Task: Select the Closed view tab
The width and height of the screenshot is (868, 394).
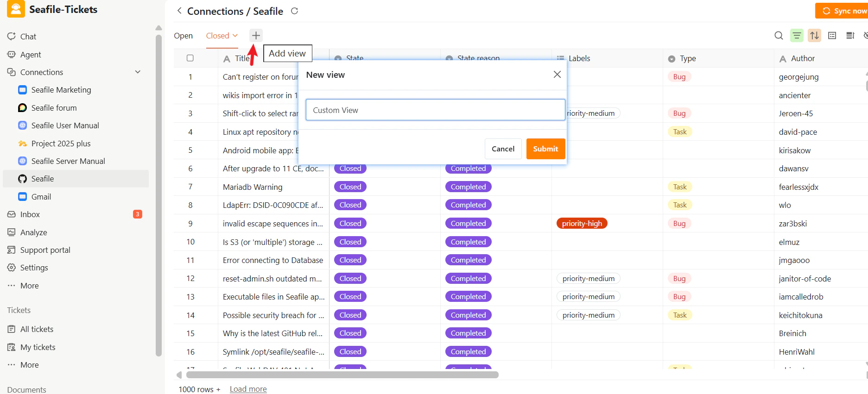Action: tap(218, 36)
